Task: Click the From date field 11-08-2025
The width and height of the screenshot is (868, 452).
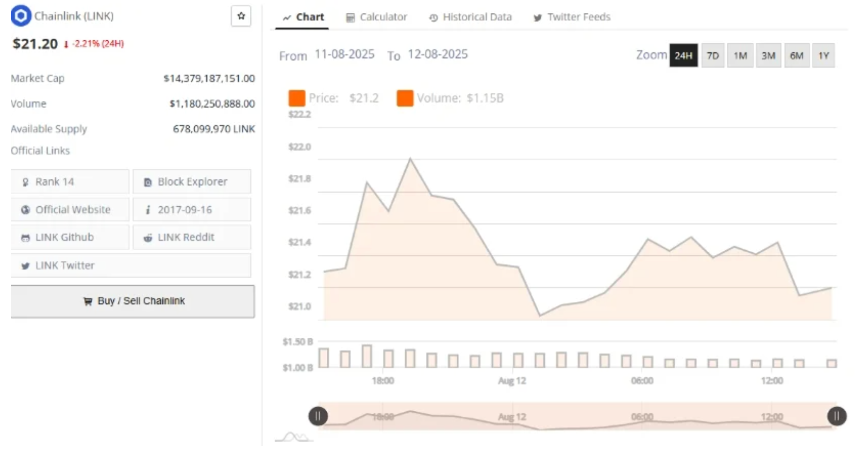Action: 344,54
